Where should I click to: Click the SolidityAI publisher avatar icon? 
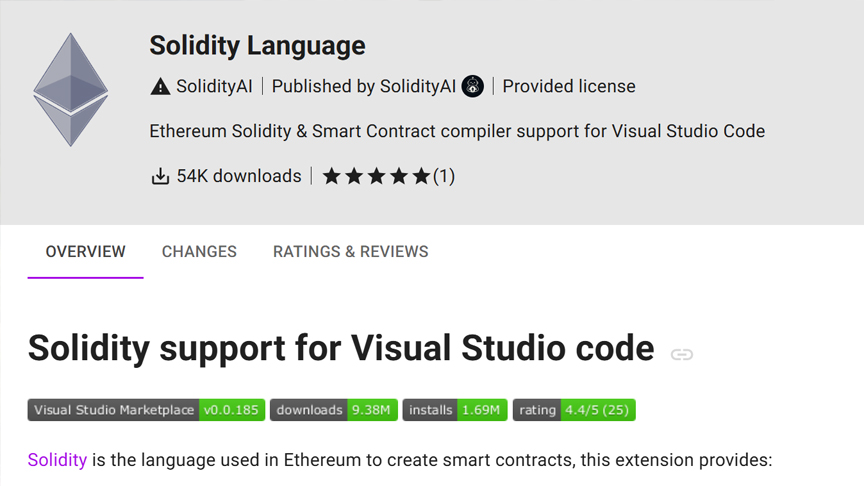coord(472,86)
